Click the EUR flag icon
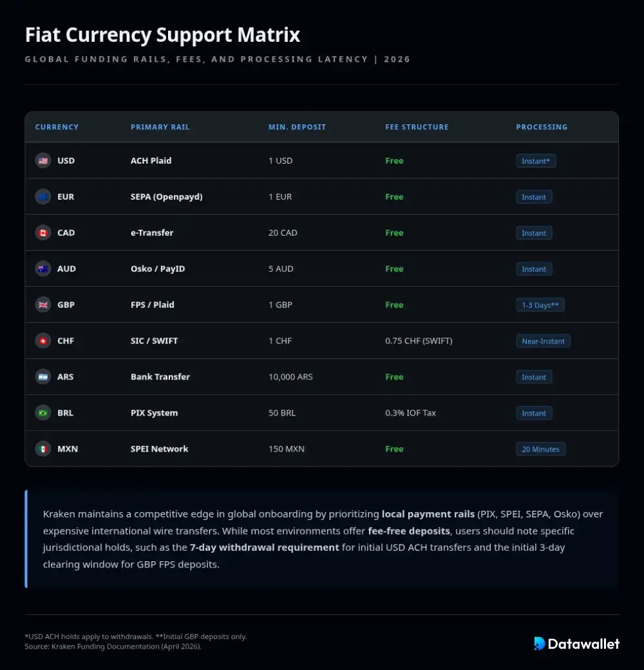644x670 pixels. point(43,196)
